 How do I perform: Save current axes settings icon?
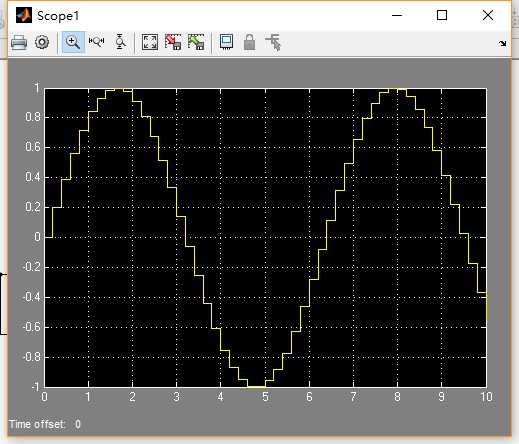[x=173, y=42]
